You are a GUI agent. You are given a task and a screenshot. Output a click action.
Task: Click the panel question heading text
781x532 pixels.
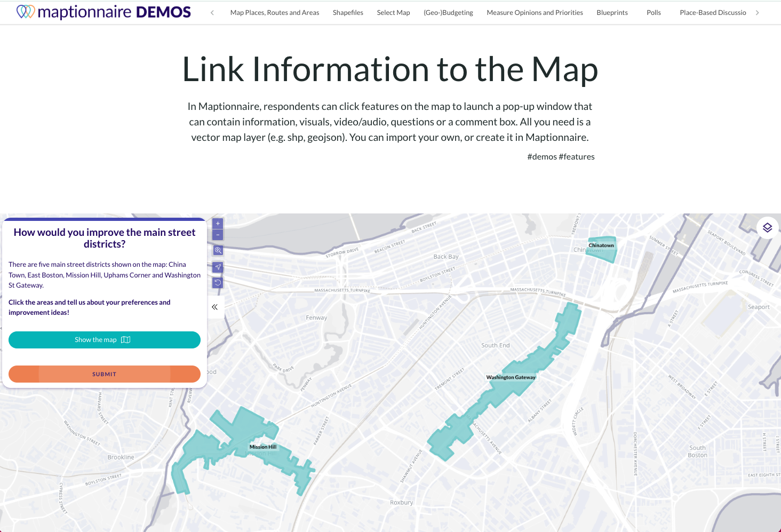pyautogui.click(x=105, y=238)
